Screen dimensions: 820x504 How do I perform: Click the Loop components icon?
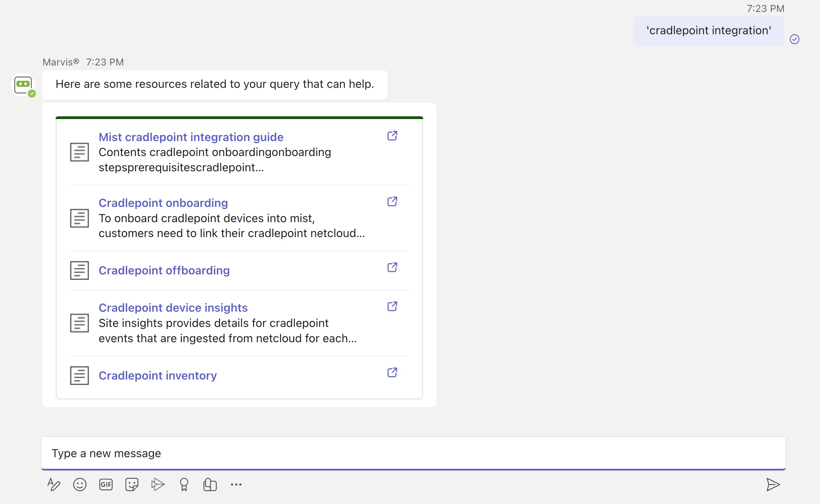(x=210, y=484)
